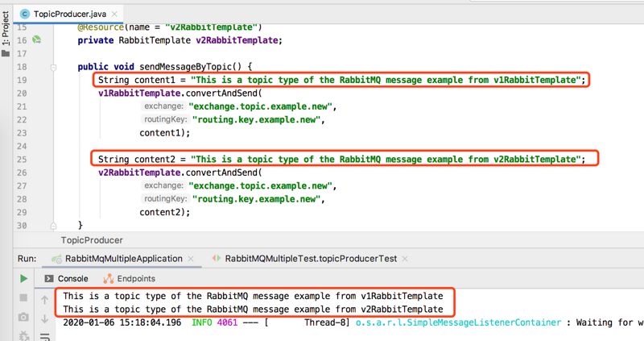Click the green Rerun play button
Viewport: 644px width, 341px height.
tap(23, 278)
